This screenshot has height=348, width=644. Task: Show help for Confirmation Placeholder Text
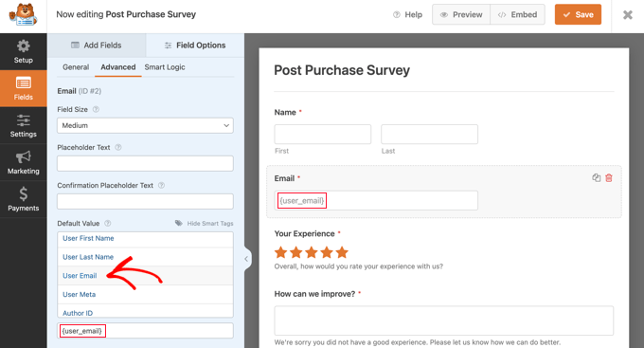(161, 186)
